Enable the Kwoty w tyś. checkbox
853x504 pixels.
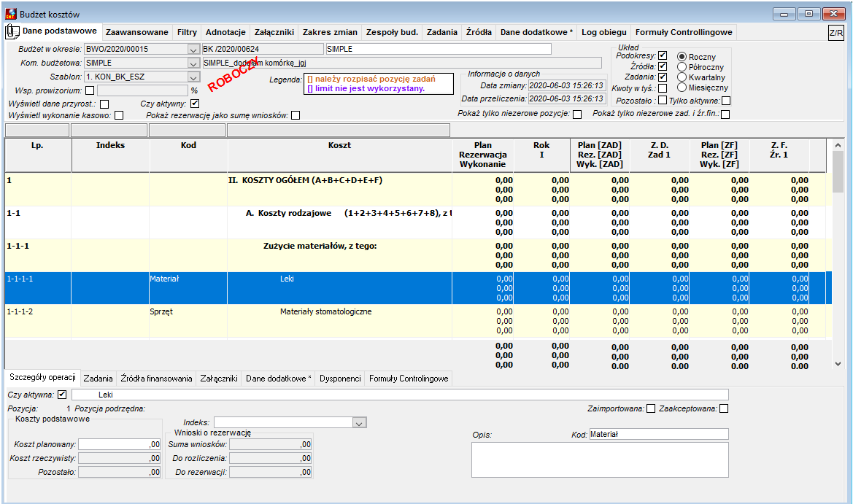click(x=663, y=88)
